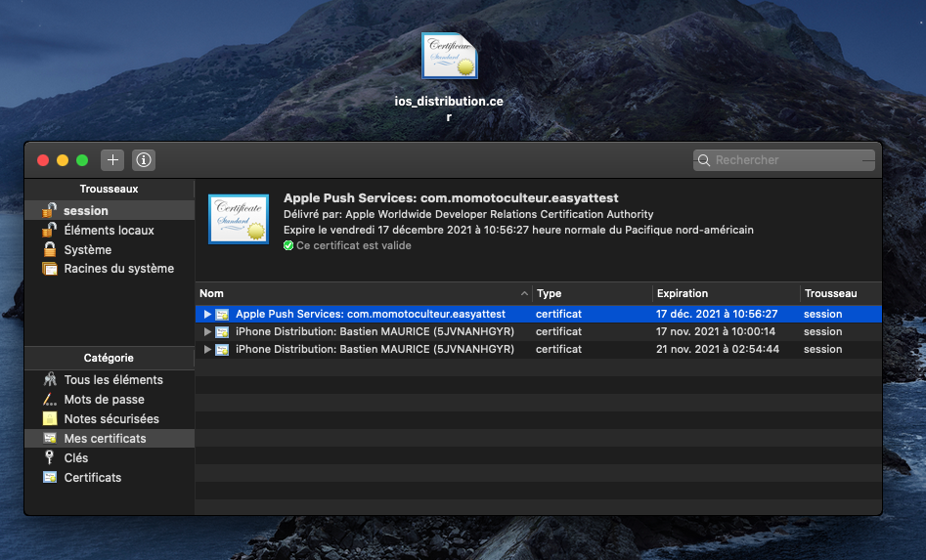Click the Éléments locaux padlock icon
Screen dimensions: 926x560
(x=50, y=230)
